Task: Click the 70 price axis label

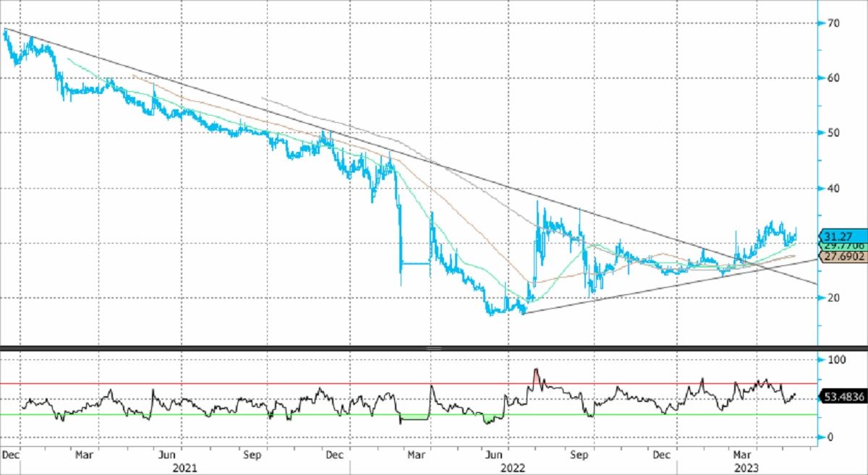Action: (833, 23)
